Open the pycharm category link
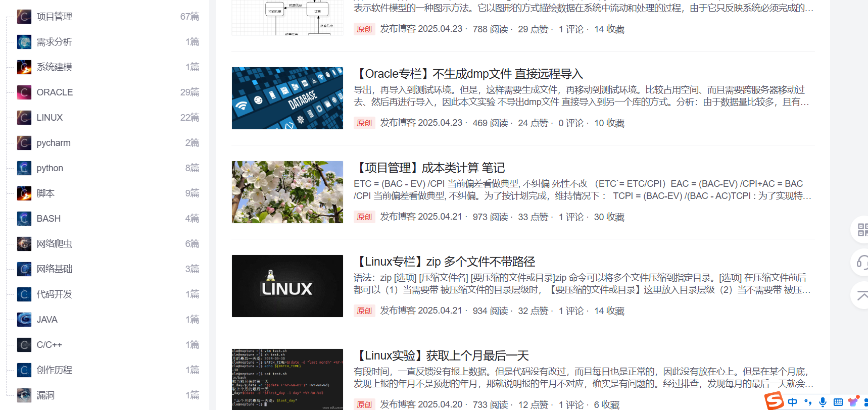The image size is (868, 410). (x=54, y=143)
